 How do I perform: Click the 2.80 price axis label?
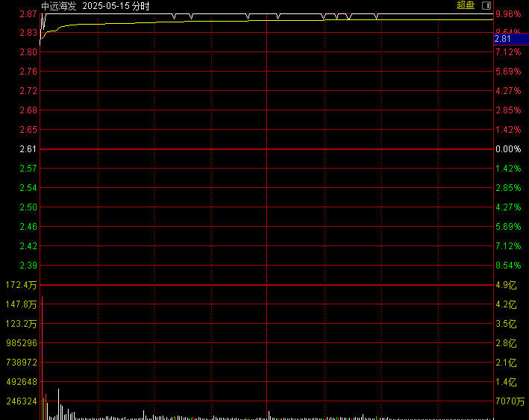(x=28, y=52)
